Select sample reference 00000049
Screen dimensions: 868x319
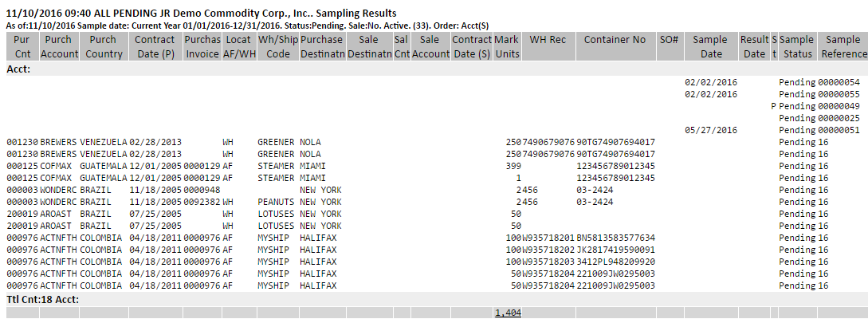click(x=839, y=106)
